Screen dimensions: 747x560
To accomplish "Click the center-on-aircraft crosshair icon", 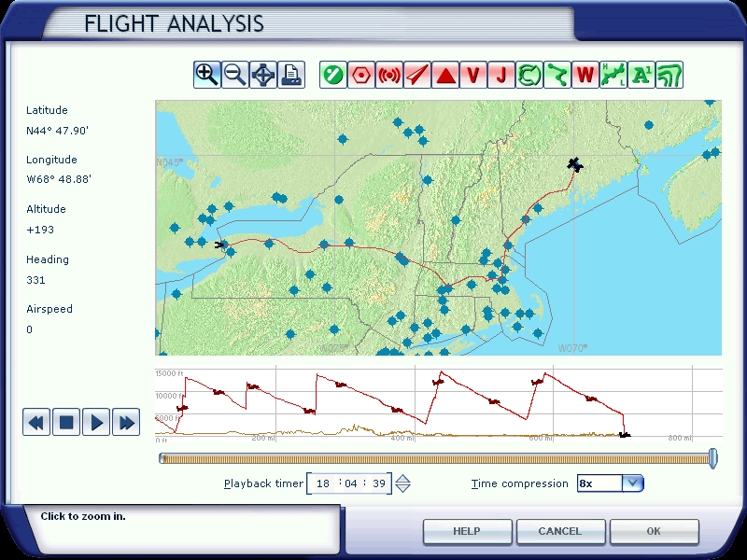I will tap(263, 75).
